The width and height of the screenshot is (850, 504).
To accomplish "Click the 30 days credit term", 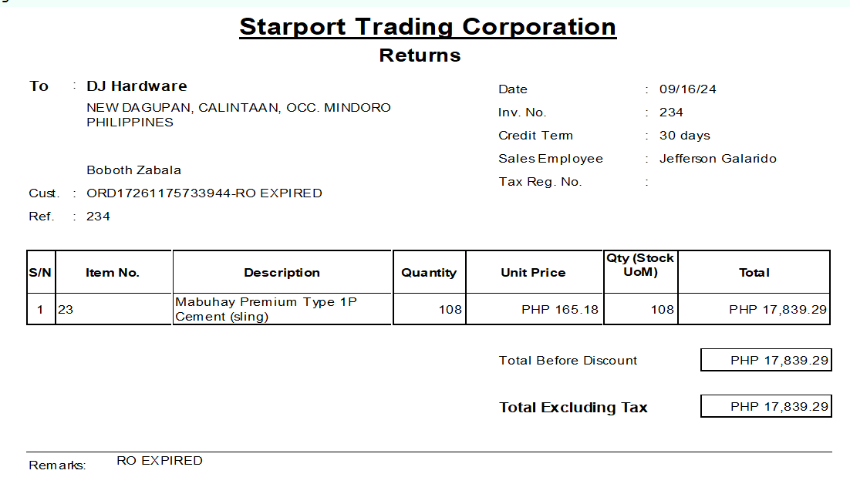I will tap(684, 136).
